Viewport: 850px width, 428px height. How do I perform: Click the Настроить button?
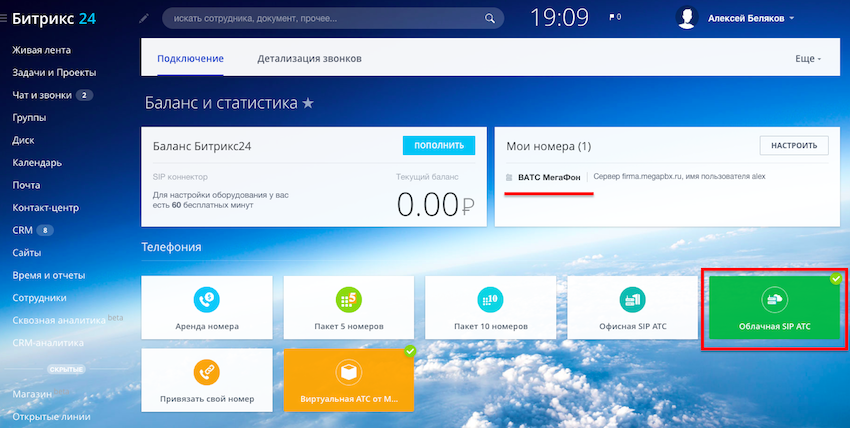[794, 145]
